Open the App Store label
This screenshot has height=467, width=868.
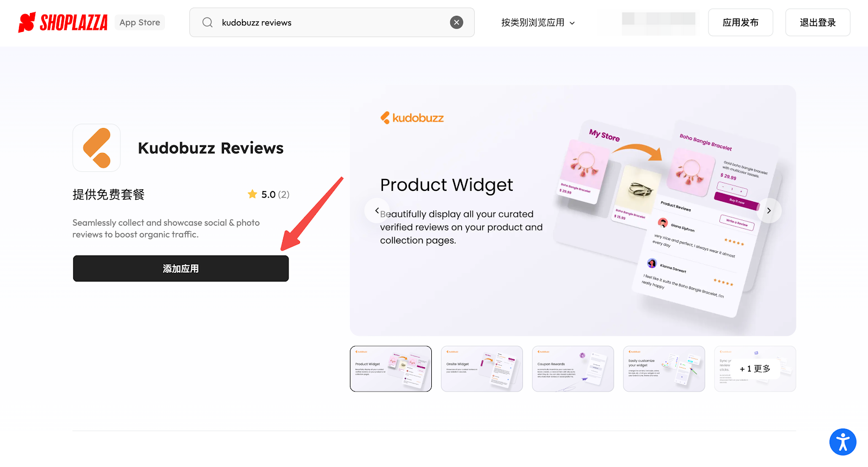click(139, 22)
